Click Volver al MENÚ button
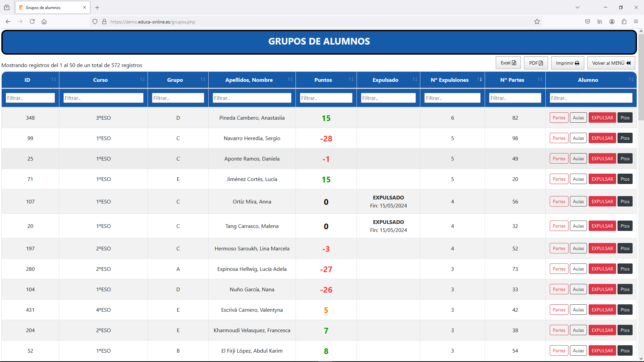 [x=611, y=63]
